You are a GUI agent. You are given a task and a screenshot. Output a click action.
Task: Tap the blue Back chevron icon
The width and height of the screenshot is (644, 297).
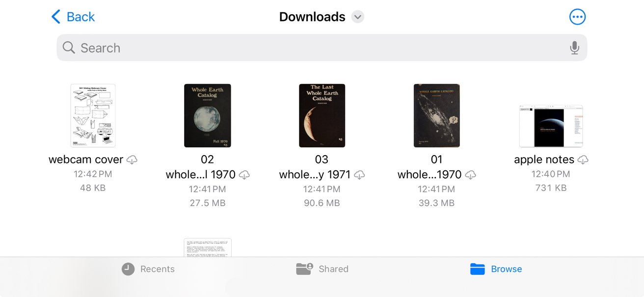tap(56, 17)
